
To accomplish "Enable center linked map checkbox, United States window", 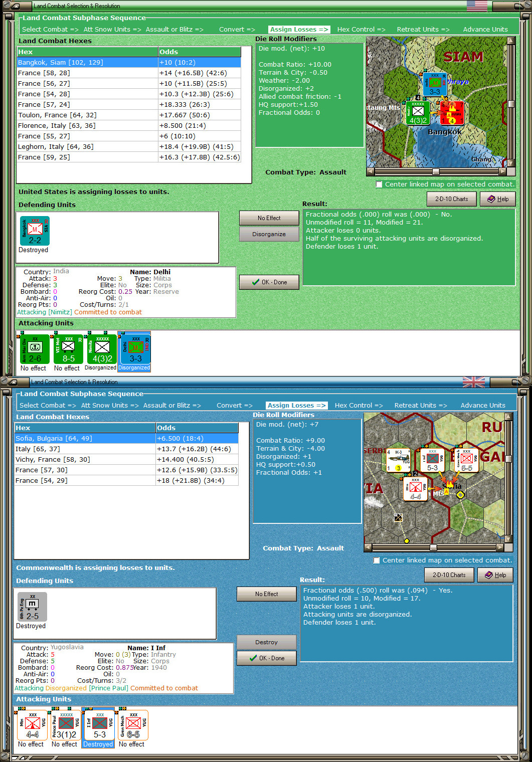I will (x=379, y=184).
